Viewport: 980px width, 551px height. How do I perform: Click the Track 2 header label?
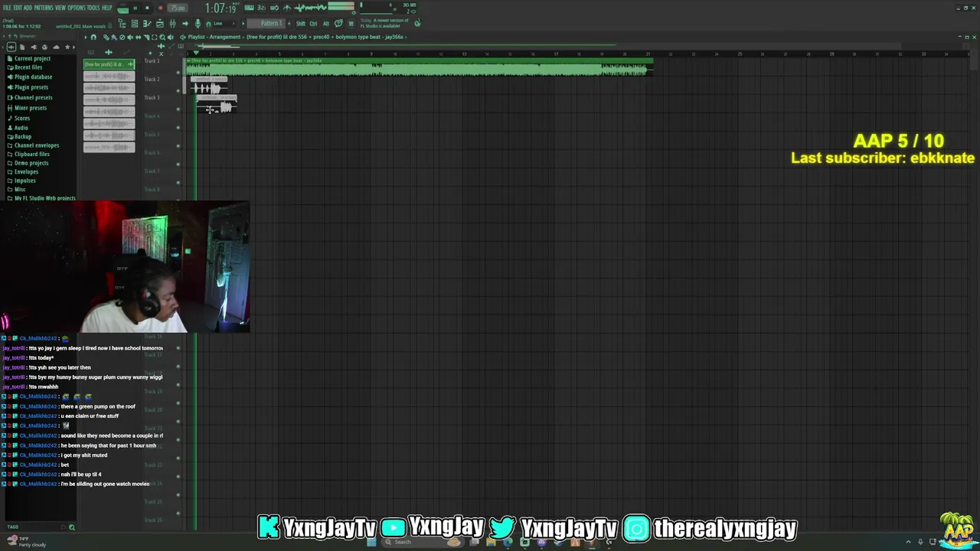coord(152,79)
